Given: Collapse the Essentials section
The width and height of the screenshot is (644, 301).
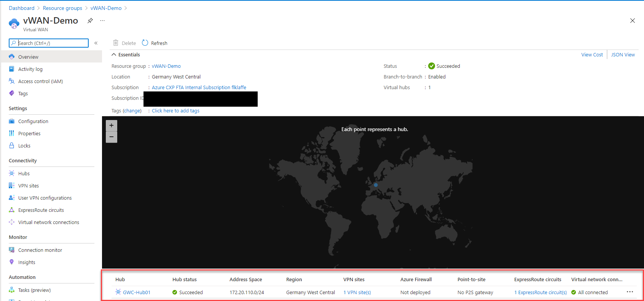Looking at the screenshot, I should pos(126,54).
